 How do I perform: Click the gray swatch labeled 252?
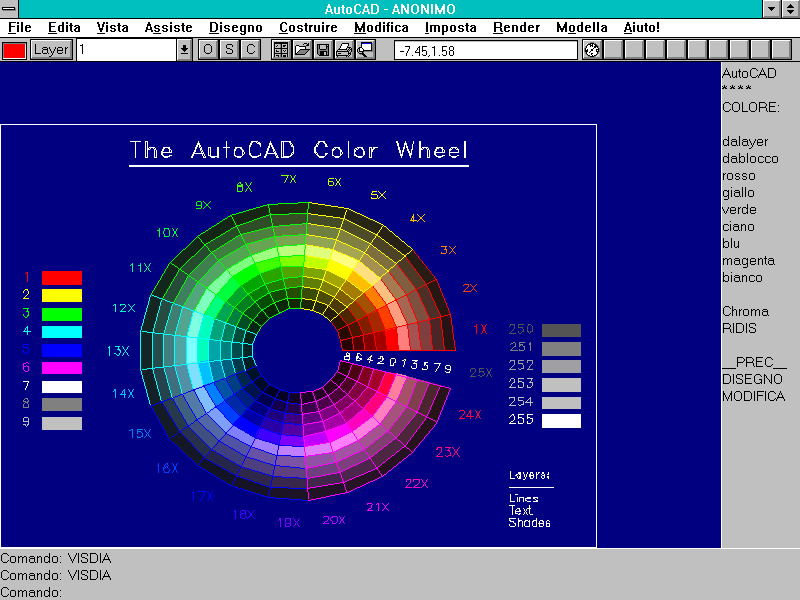pyautogui.click(x=561, y=366)
